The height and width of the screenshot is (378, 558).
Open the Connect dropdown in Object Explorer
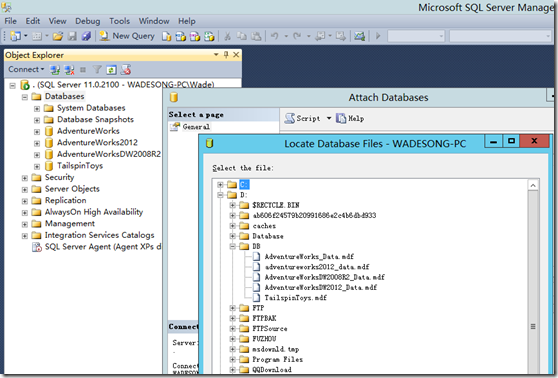tap(26, 69)
